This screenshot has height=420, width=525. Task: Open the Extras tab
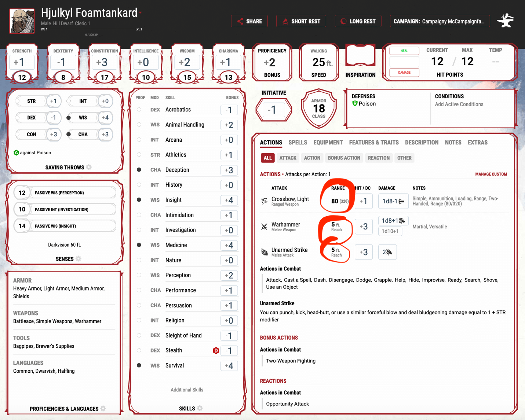[478, 143]
